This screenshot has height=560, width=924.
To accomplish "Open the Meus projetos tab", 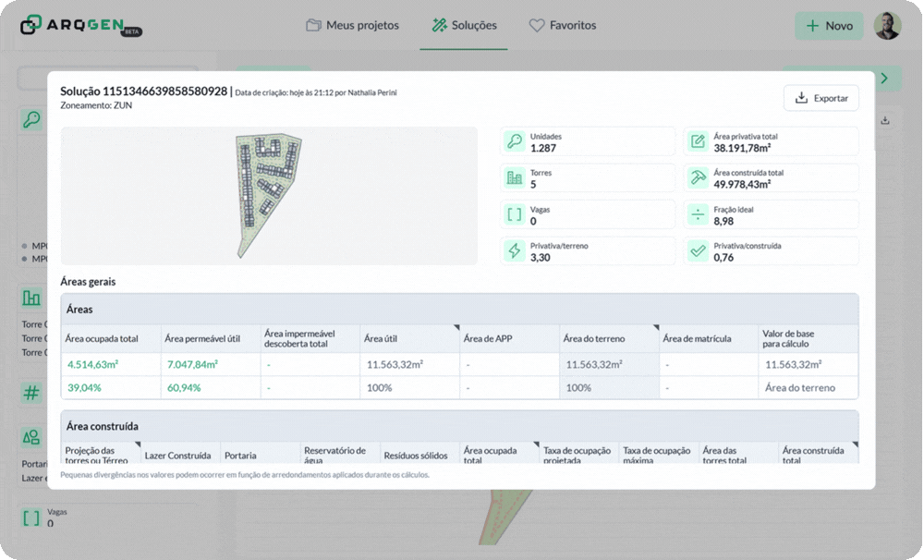I will pos(352,26).
